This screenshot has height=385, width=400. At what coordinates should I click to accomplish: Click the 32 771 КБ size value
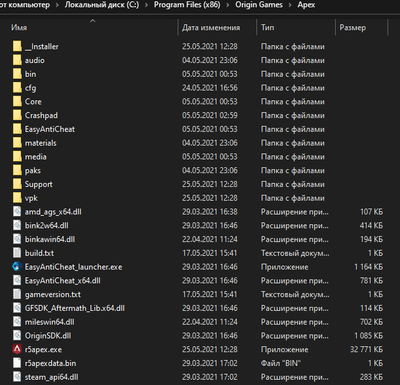pyautogui.click(x=366, y=350)
